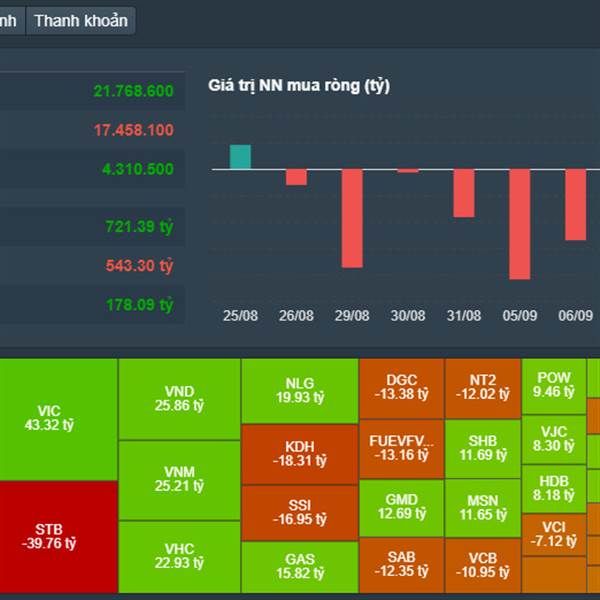The image size is (600, 600).
Task: Choose the VCB -10.95 tỷ tile
Action: 483,566
